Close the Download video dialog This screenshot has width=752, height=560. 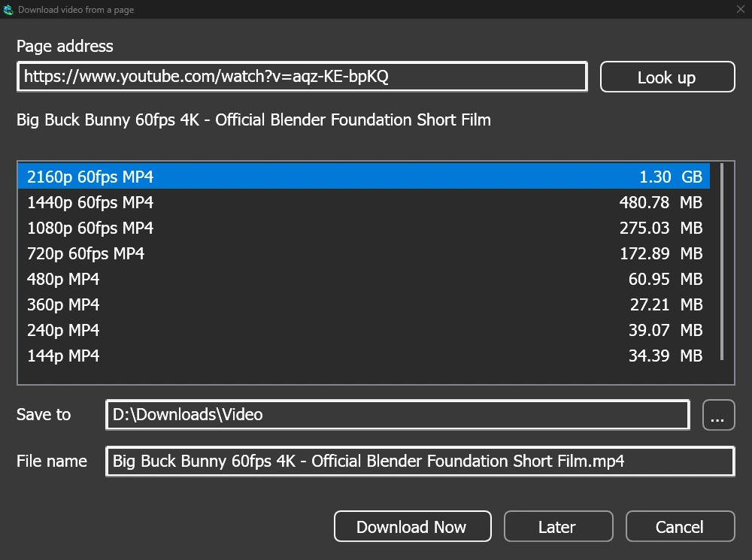tap(741, 9)
